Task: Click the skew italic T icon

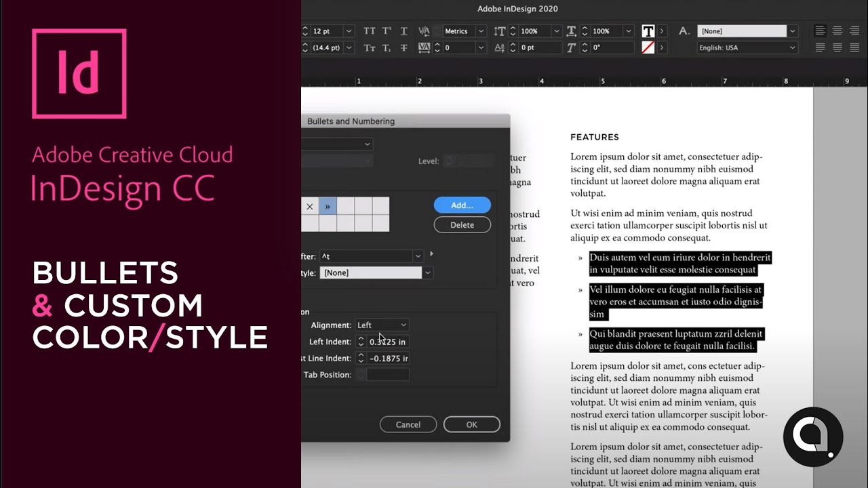Action: pyautogui.click(x=571, y=47)
